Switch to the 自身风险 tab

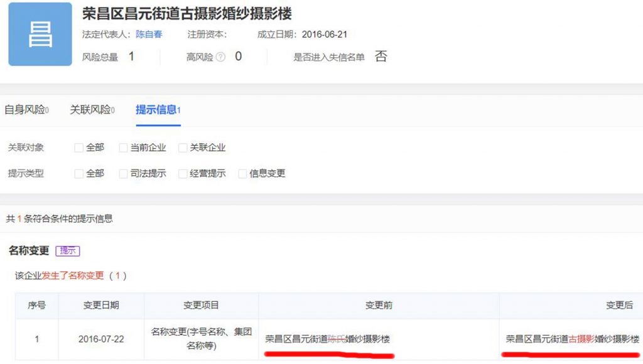click(x=26, y=110)
